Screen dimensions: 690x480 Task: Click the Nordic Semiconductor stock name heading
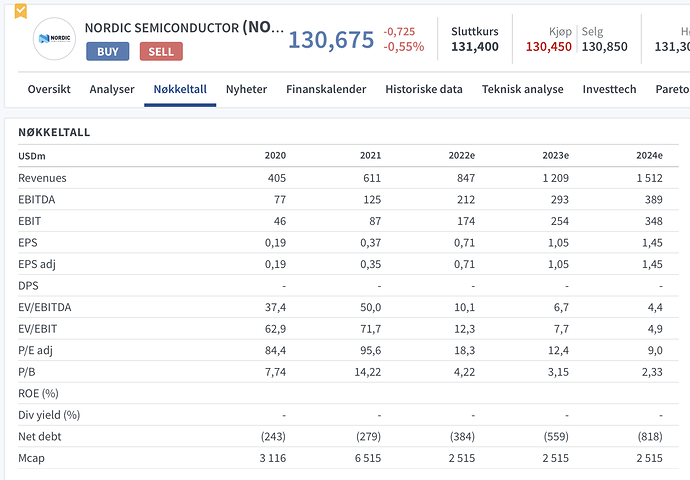[x=183, y=28]
